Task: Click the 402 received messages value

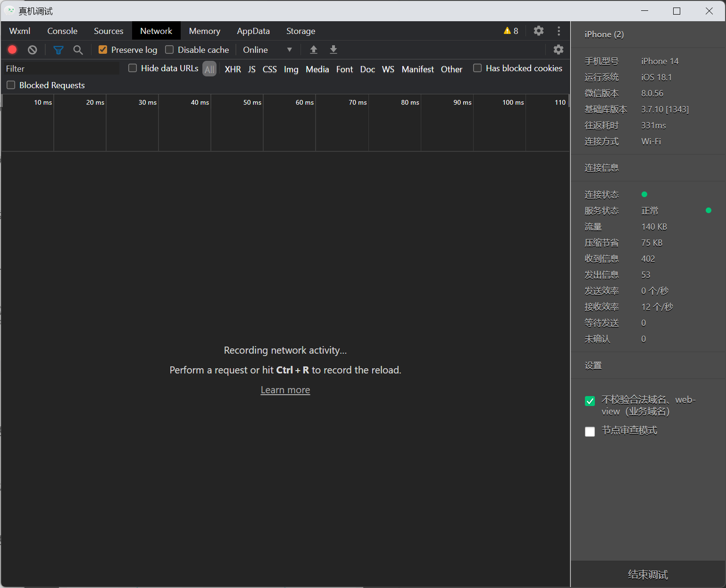Action: (x=648, y=259)
